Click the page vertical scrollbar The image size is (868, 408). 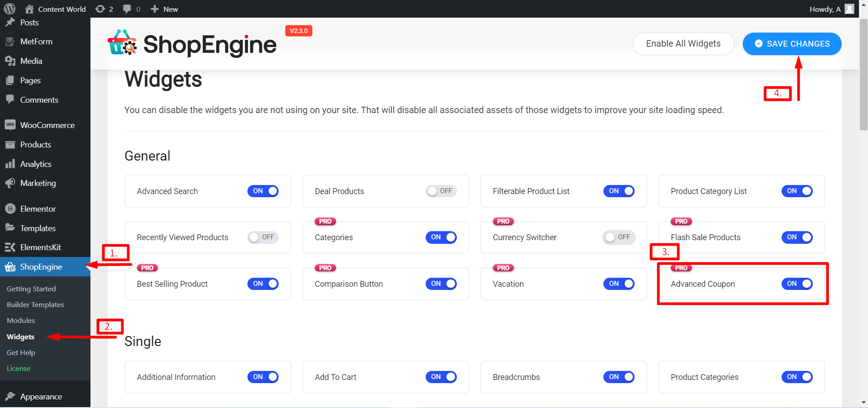pyautogui.click(x=863, y=72)
